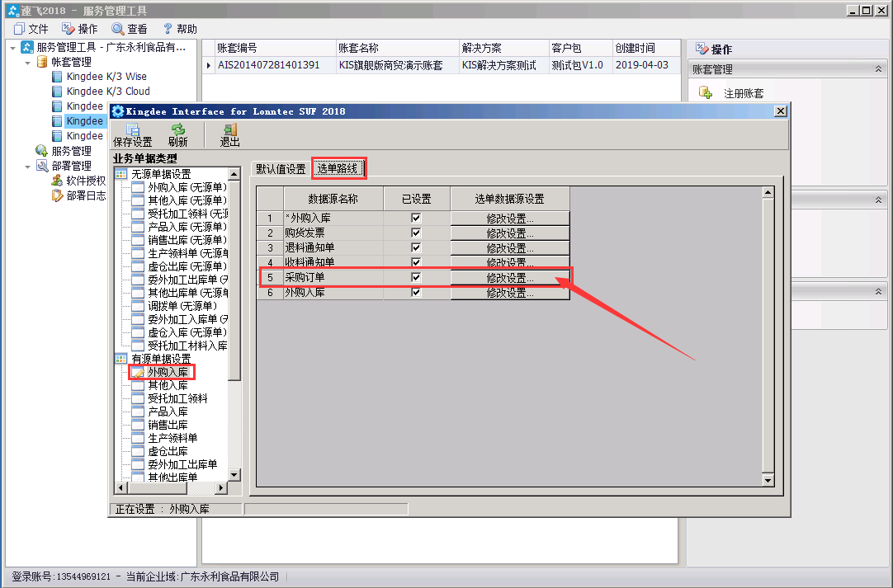This screenshot has width=893, height=588.
Task: Toggle 已设置 checkbox for 退料通知单 row
Action: [x=416, y=247]
